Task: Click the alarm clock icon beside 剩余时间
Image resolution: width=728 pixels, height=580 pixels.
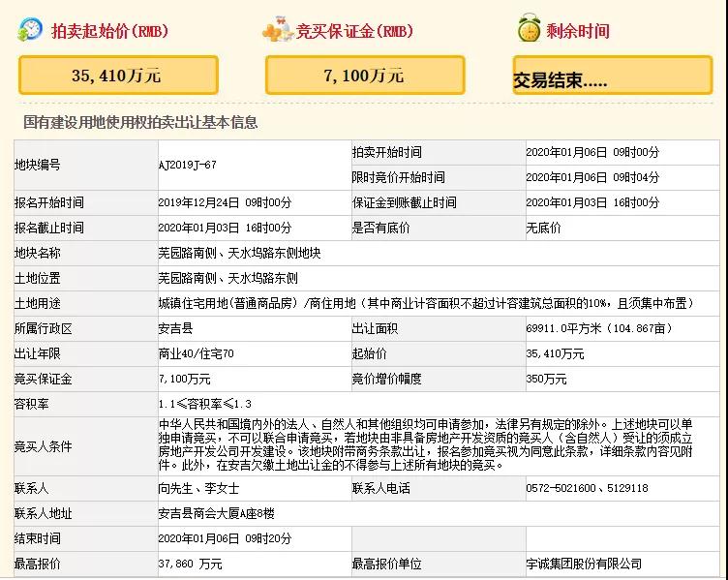Action: point(528,30)
